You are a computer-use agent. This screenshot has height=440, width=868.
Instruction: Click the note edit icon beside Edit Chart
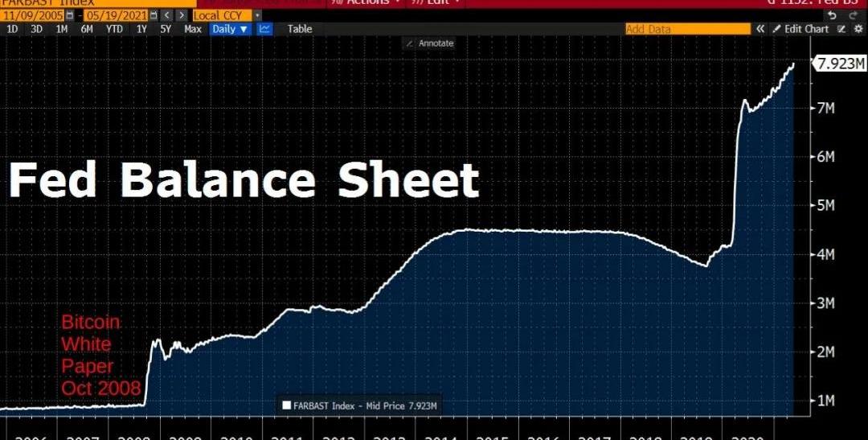(841, 29)
